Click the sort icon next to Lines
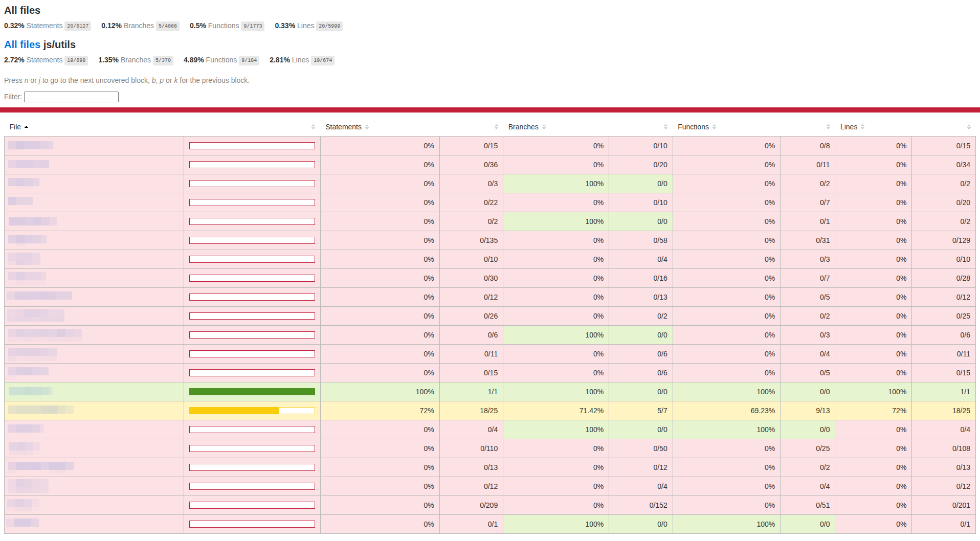This screenshot has height=541, width=980. 862,127
